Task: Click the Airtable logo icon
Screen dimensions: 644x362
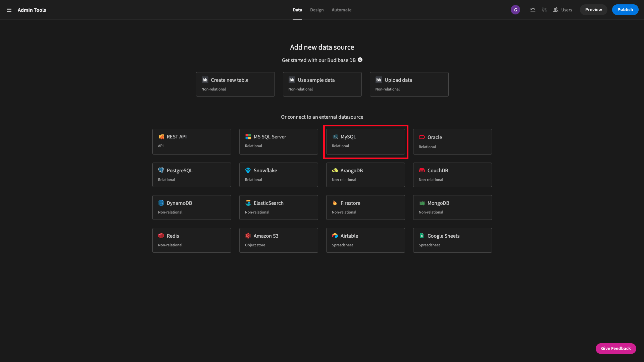Action: [x=335, y=236]
